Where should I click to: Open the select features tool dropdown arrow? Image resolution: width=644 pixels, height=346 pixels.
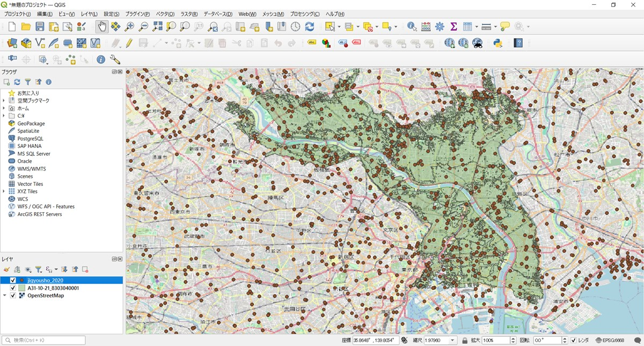click(340, 26)
